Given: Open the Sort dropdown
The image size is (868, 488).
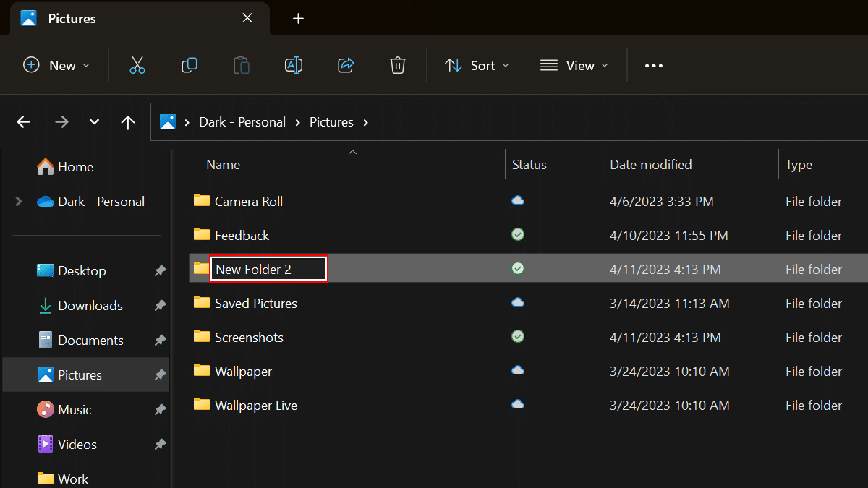Looking at the screenshot, I should point(477,65).
